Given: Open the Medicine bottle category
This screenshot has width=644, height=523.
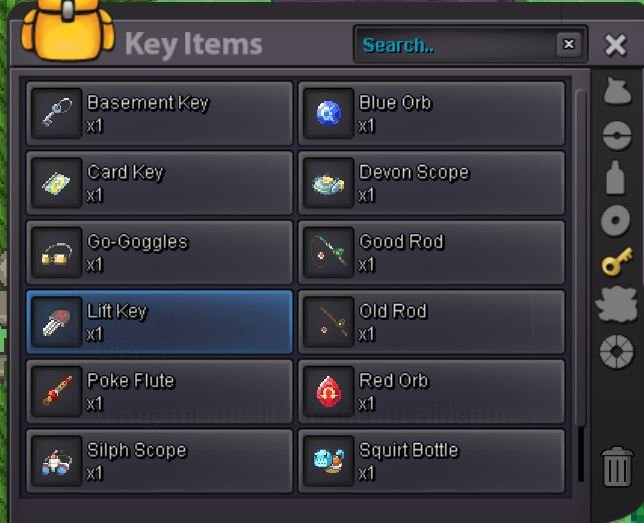Looking at the screenshot, I should pyautogui.click(x=615, y=177).
